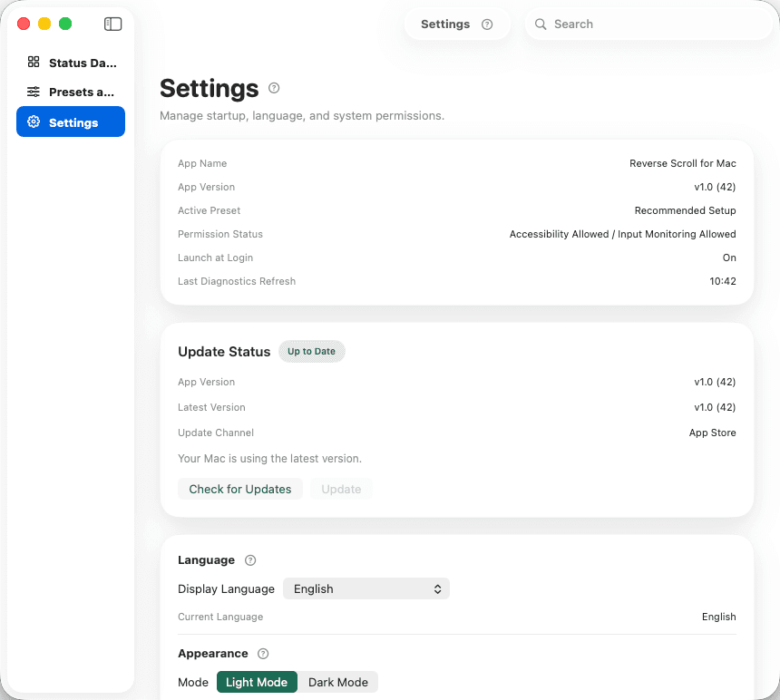Click the Check for Updates button
Viewport: 780px width, 700px height.
coord(240,490)
